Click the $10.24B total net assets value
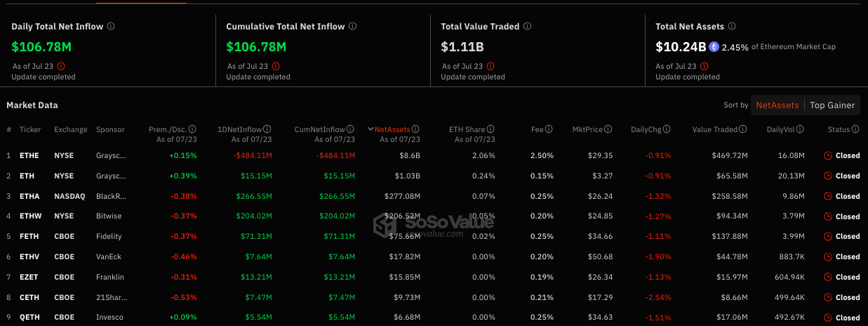868x326 pixels. (x=681, y=47)
